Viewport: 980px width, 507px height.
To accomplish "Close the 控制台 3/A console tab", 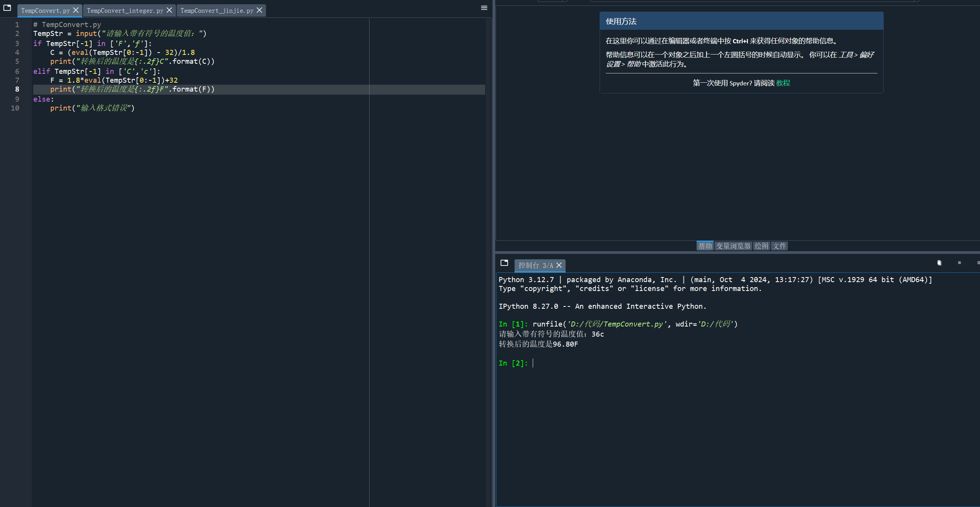I will coord(559,265).
